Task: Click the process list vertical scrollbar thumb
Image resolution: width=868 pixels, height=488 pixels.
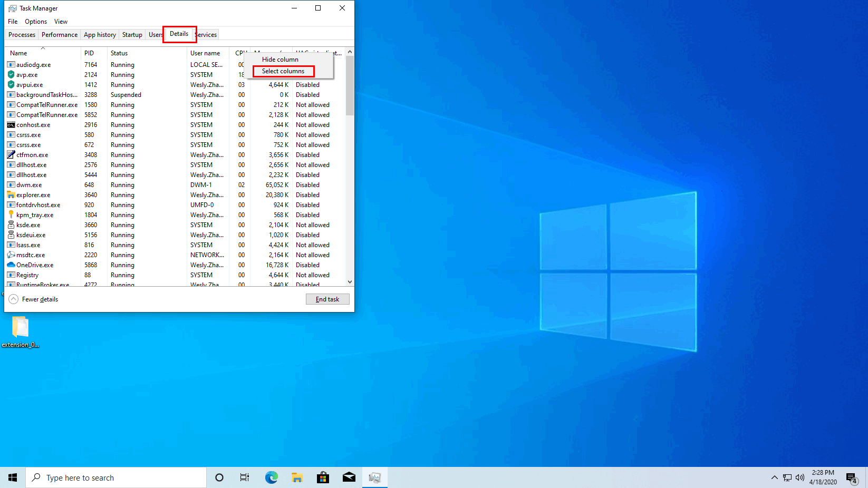Action: [350, 86]
